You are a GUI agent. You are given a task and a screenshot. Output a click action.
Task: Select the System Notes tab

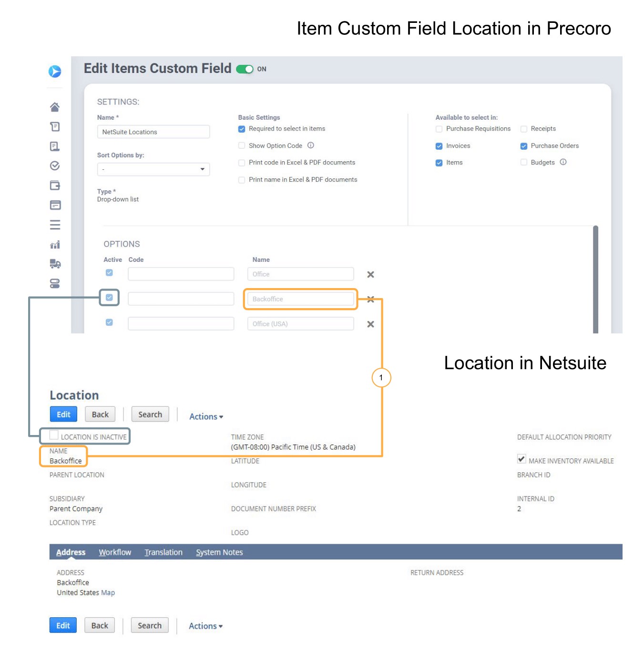pyautogui.click(x=219, y=552)
